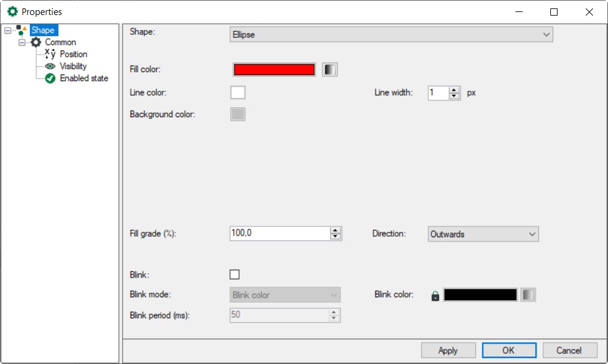Click the Enabled state checkmark icon
Image resolution: width=608 pixels, height=364 pixels.
tap(50, 78)
